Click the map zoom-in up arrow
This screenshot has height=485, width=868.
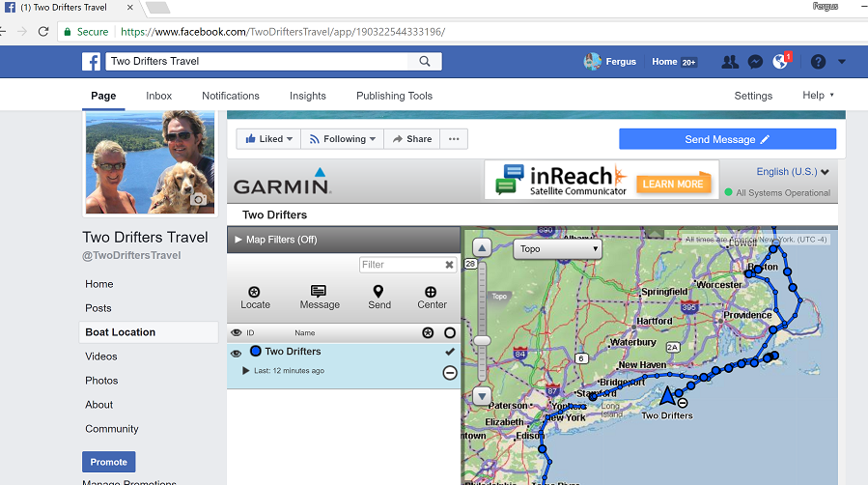click(482, 248)
